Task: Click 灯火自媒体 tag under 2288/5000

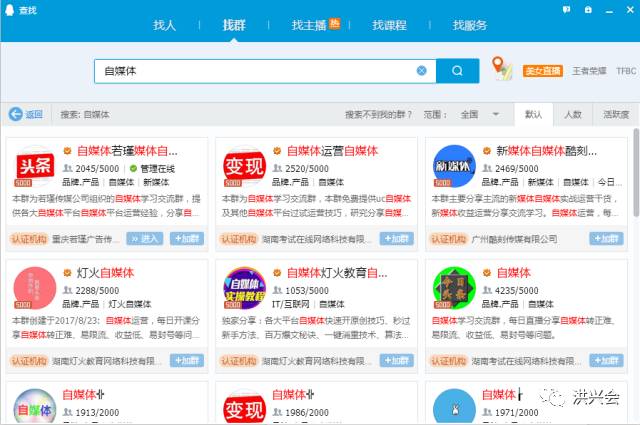Action: (x=130, y=304)
